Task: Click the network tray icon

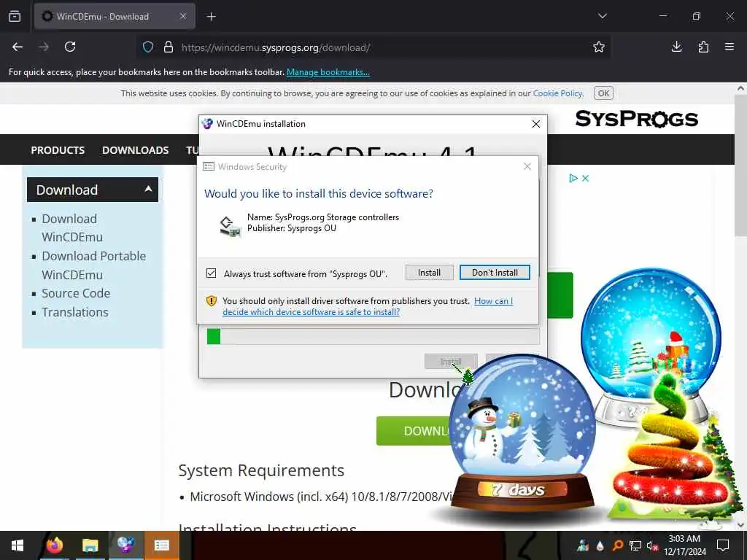Action: (635, 545)
